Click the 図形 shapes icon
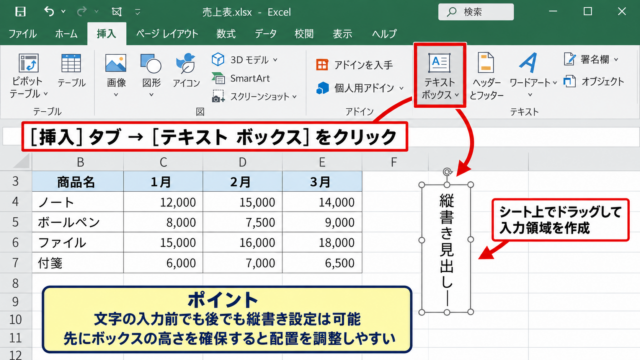640x360 pixels. tap(151, 63)
